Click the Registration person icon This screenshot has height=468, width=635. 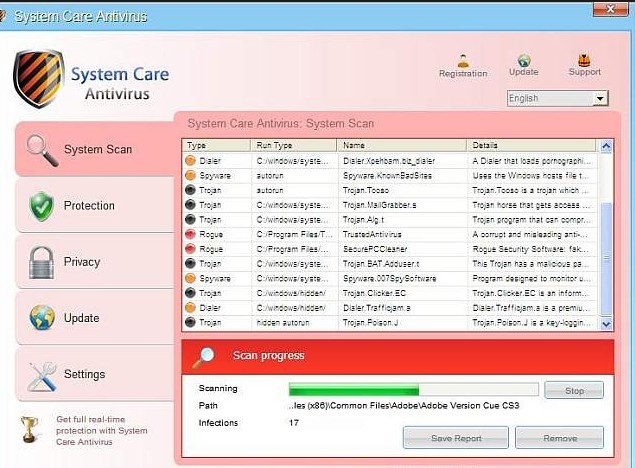(463, 61)
